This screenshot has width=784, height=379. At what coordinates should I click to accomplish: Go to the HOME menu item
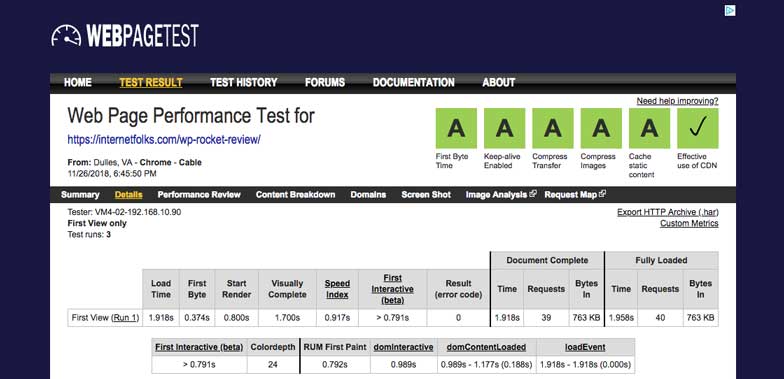(x=78, y=82)
